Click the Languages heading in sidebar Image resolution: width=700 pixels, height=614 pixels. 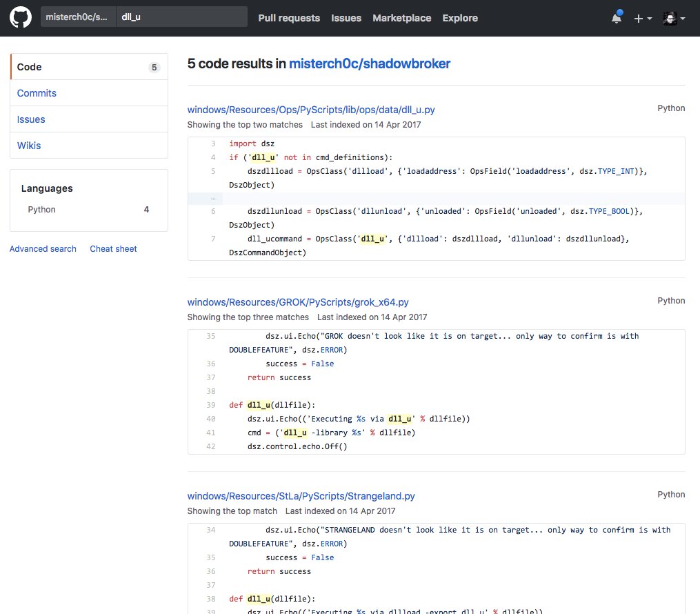coord(47,188)
